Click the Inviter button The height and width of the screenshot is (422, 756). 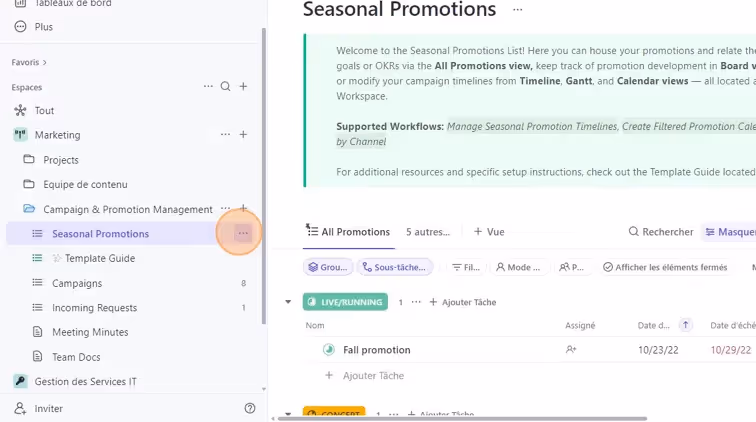(x=48, y=408)
